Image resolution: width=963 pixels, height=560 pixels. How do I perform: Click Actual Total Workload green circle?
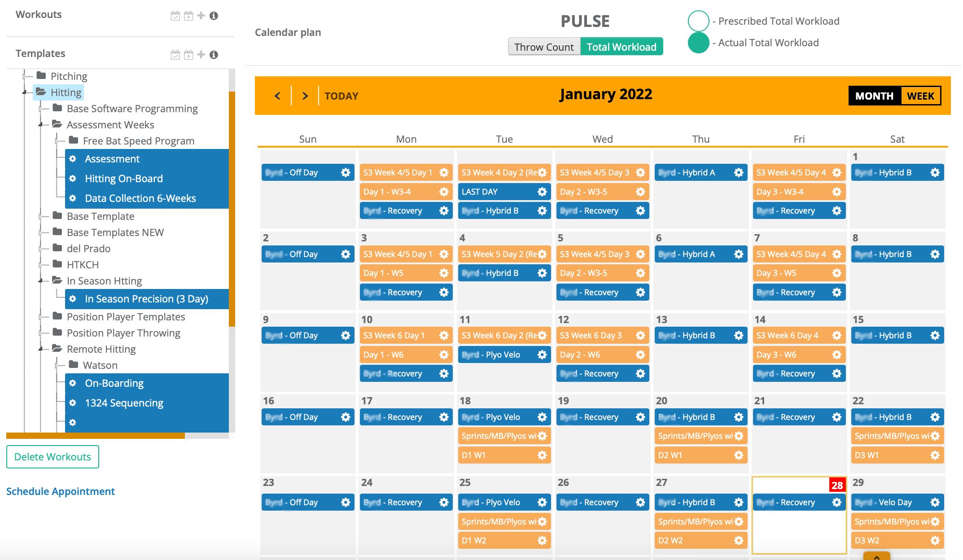click(698, 43)
